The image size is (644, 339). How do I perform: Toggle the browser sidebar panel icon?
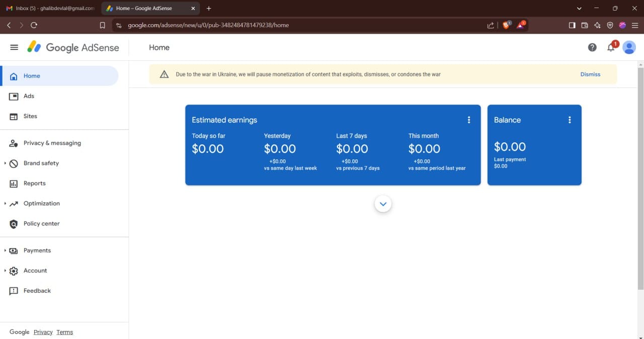[x=572, y=25]
